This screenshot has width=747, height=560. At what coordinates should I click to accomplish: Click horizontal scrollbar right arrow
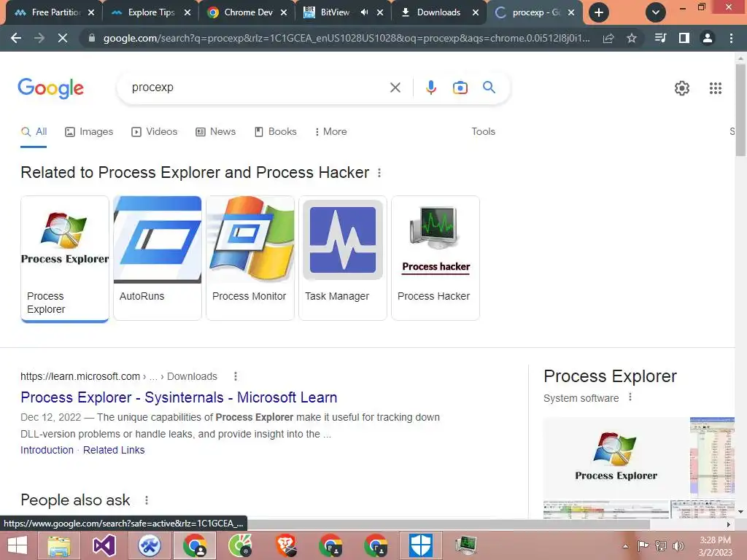[729, 524]
